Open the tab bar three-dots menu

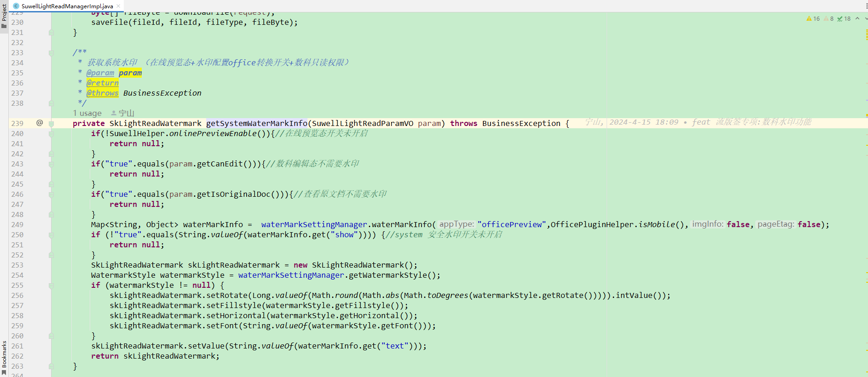tap(866, 6)
